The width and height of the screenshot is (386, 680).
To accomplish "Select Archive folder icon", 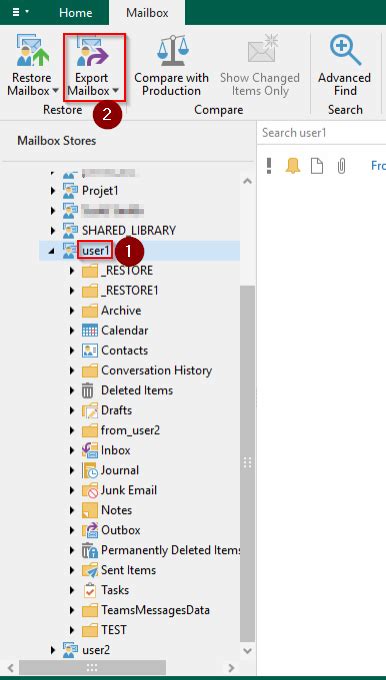I will (x=90, y=311).
